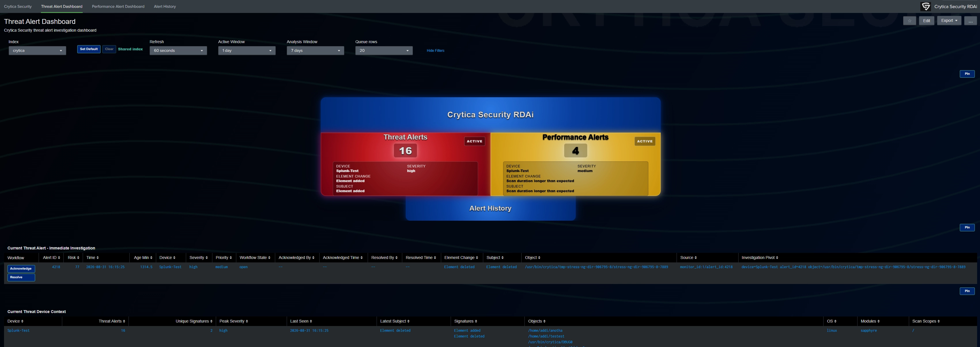Expand the Refresh 60 seconds dropdown
Viewport: 980px width, 347px height.
coord(178,51)
